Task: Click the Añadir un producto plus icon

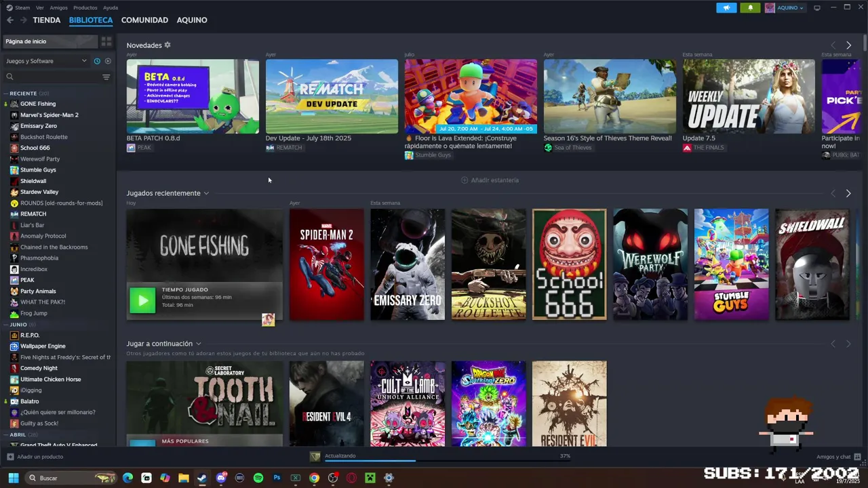Action: point(10,457)
